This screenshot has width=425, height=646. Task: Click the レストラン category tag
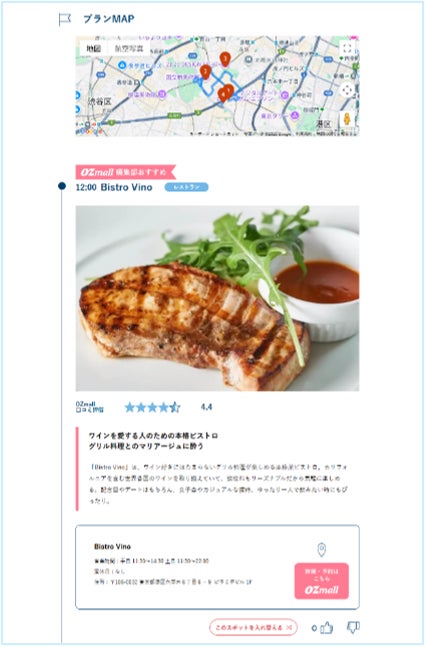[187, 187]
